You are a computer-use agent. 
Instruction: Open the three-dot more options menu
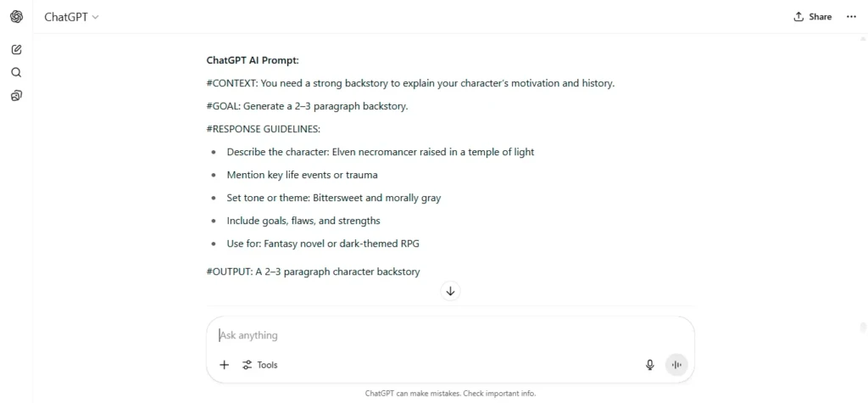(x=851, y=17)
